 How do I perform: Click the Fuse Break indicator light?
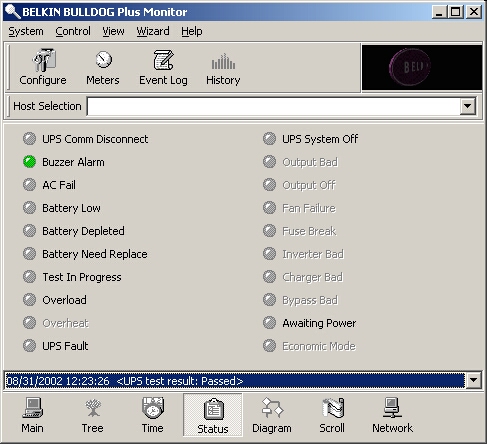point(269,231)
